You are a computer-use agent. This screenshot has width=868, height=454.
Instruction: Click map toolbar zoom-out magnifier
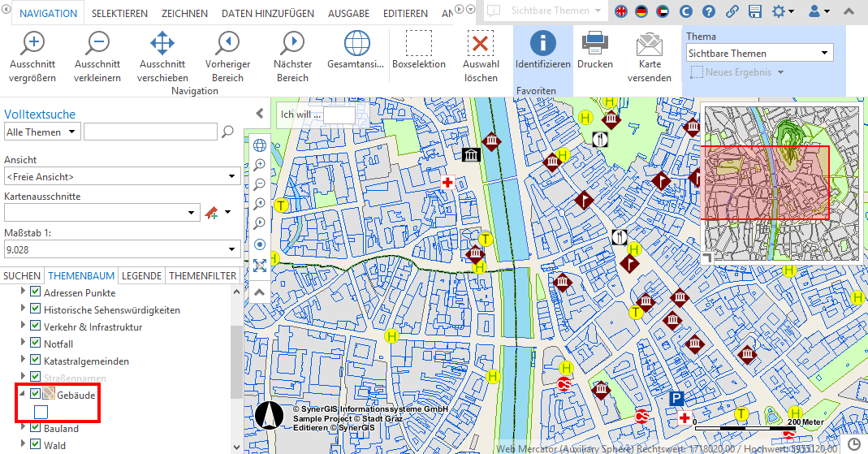click(260, 184)
